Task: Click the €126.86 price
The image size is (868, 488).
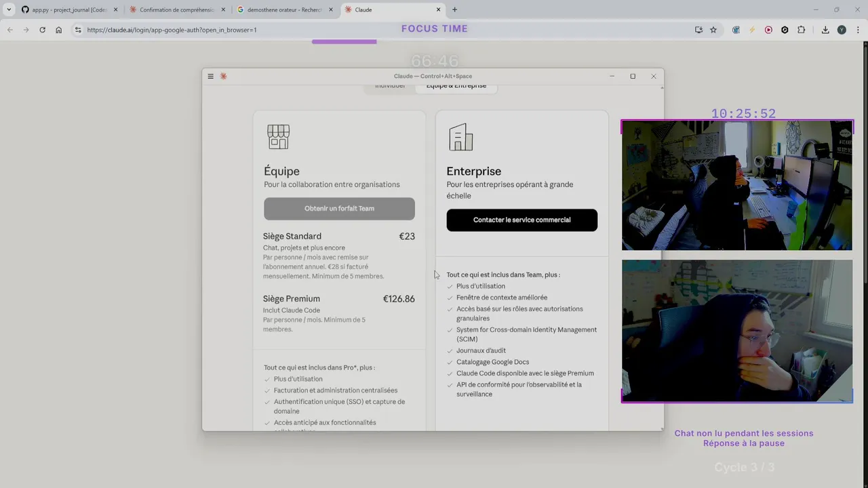Action: pos(399,298)
